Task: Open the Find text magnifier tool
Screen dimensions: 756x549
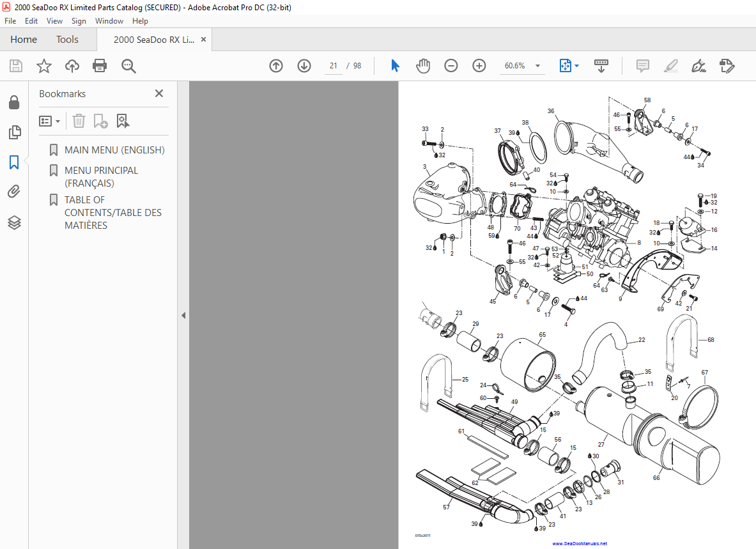Action: point(128,66)
